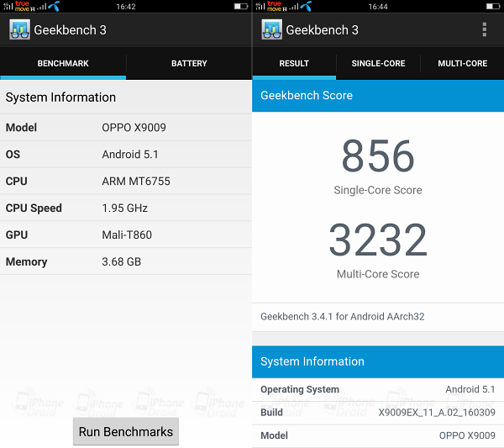Screen dimensions: 504x448
Task: Tap the first signal strength icon, right status bar
Action: click(x=260, y=6)
